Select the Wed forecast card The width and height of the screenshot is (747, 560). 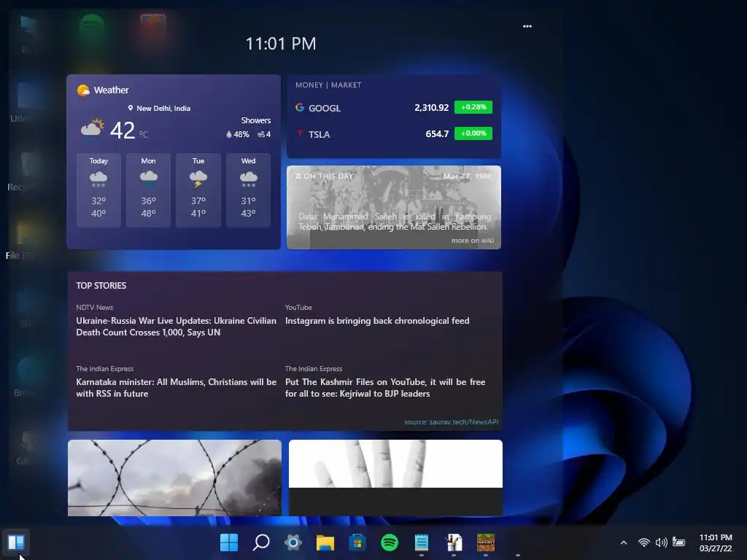(248, 190)
